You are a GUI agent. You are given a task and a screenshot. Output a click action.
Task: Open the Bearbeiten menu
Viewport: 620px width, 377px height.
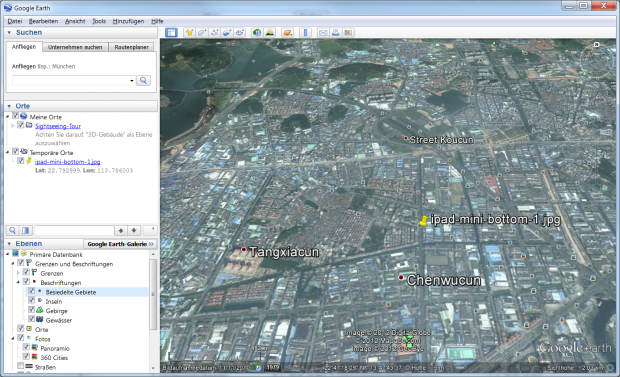click(x=43, y=21)
